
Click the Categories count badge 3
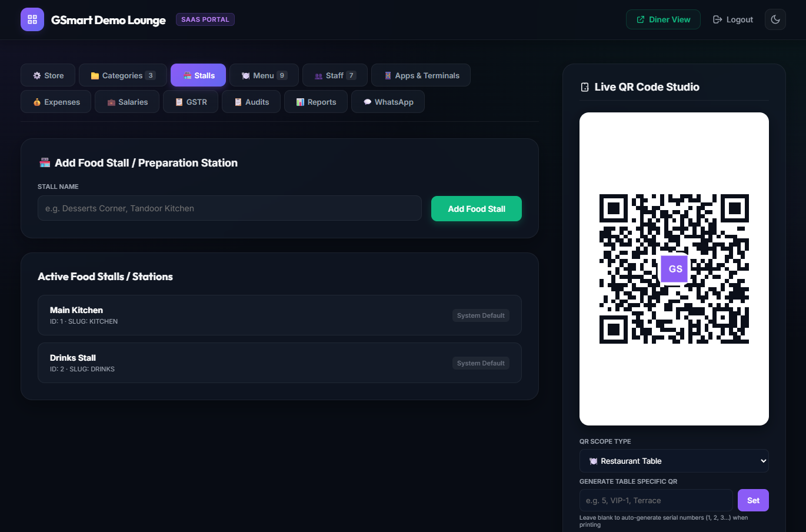click(x=151, y=75)
